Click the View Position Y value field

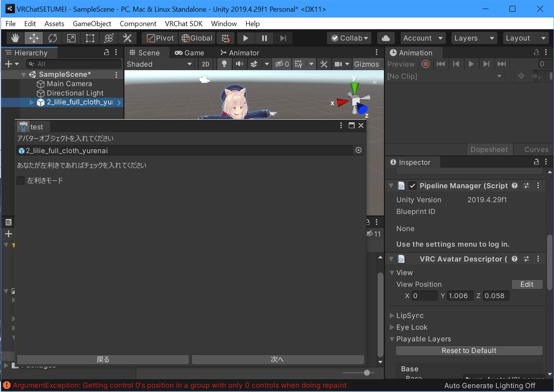click(x=460, y=296)
